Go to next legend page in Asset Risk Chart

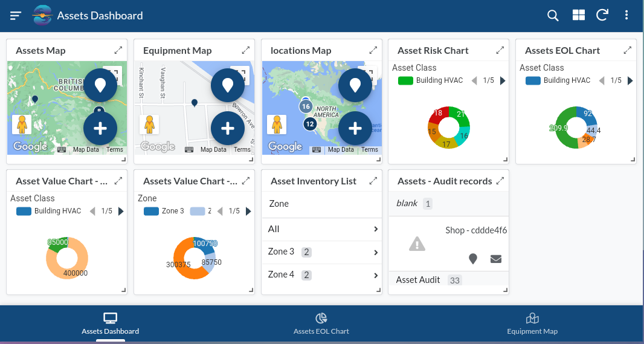(503, 80)
